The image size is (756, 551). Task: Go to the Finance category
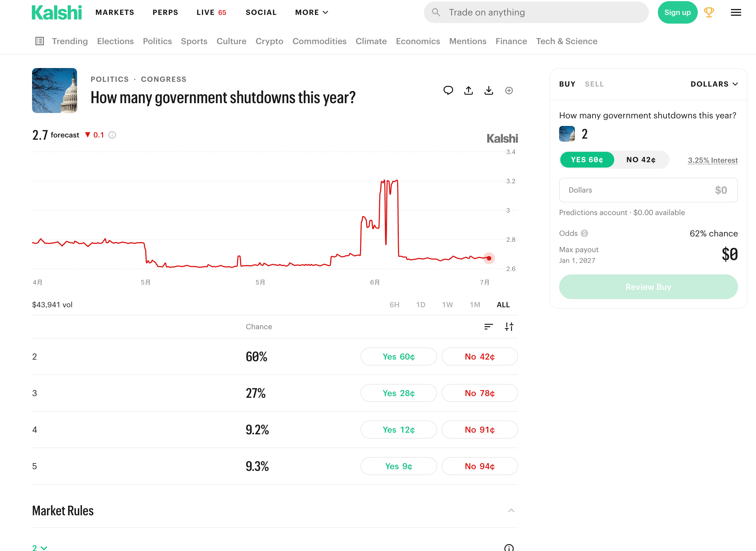[x=511, y=41]
